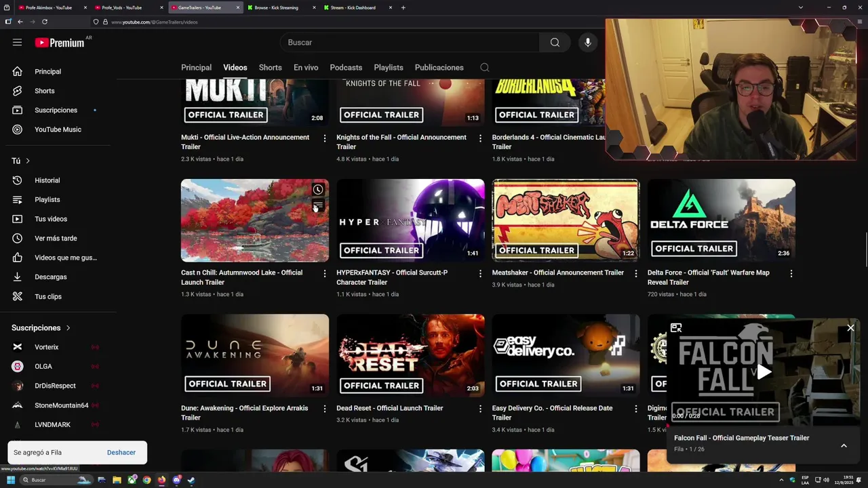Viewport: 868px width, 488px height.
Task: Add Cast n Chill to queue
Action: pyautogui.click(x=317, y=205)
